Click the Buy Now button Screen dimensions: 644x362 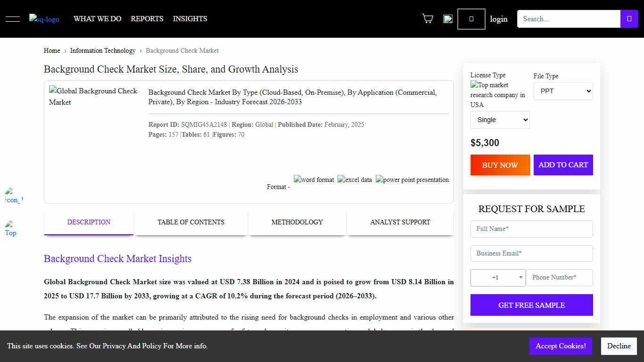pos(500,165)
